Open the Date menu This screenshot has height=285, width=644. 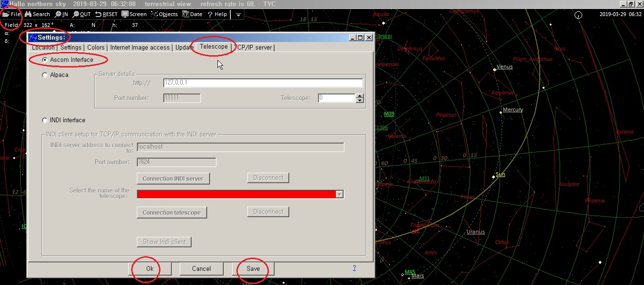(192, 14)
